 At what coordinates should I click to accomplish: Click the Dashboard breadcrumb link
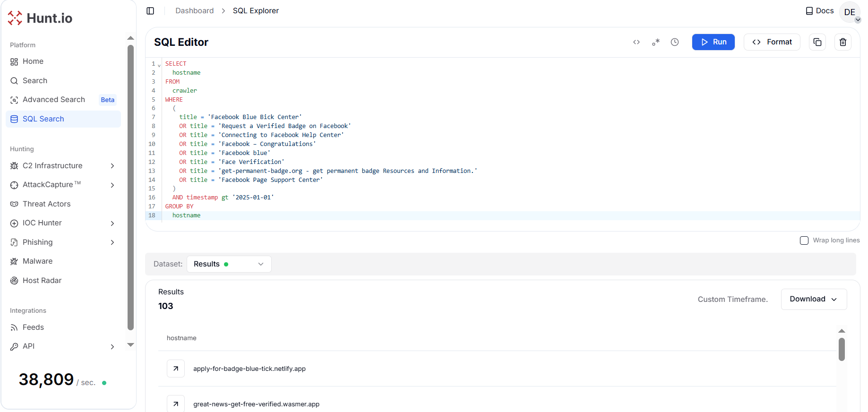coord(195,11)
